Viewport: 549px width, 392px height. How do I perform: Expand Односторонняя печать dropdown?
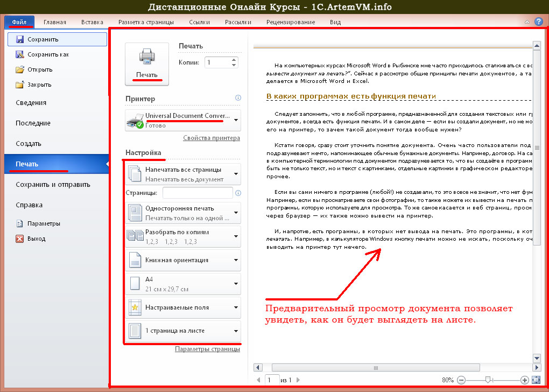pos(236,213)
